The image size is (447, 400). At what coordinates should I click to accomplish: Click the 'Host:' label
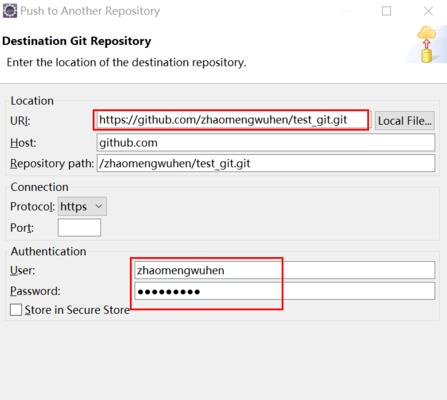(x=23, y=143)
